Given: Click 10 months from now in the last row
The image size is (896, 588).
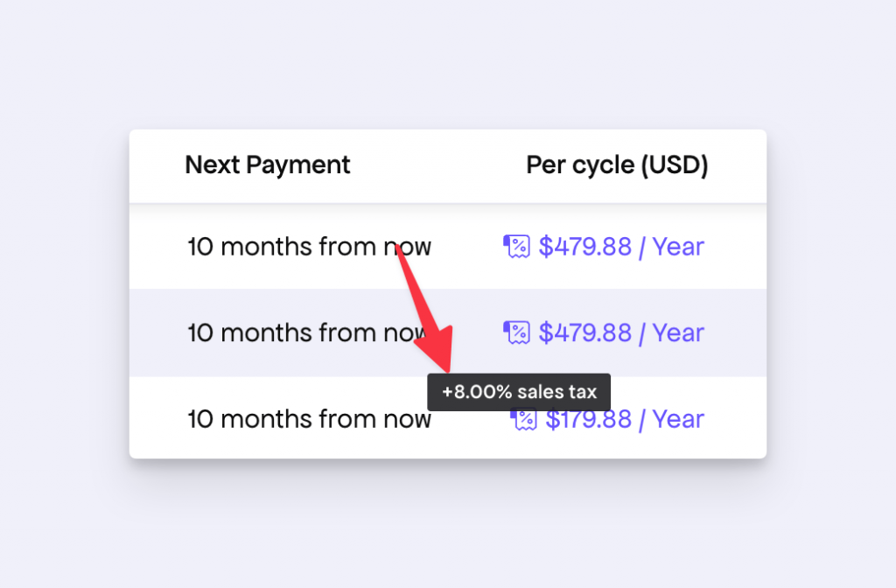Looking at the screenshot, I should [x=309, y=419].
